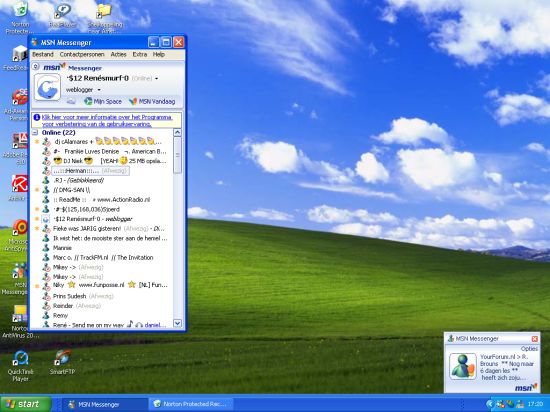Click the mail inbox icon beside Mijn Space
This screenshot has height=412, width=550.
click(71, 102)
